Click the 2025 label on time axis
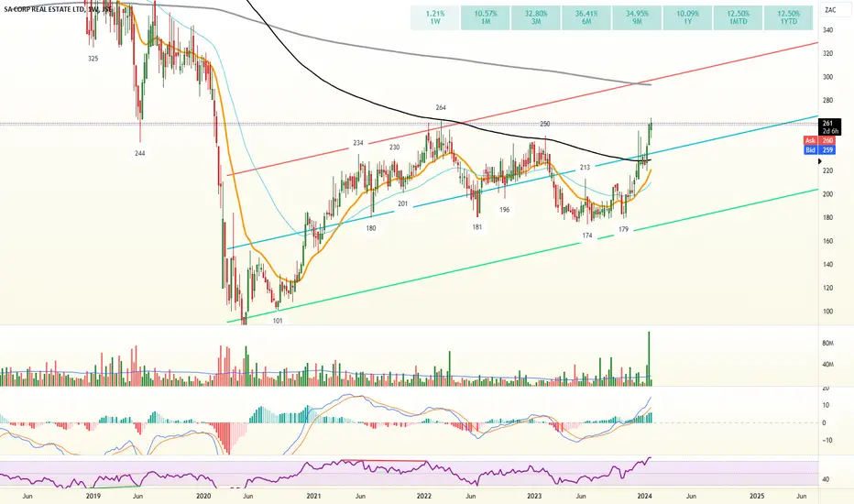 coord(757,497)
